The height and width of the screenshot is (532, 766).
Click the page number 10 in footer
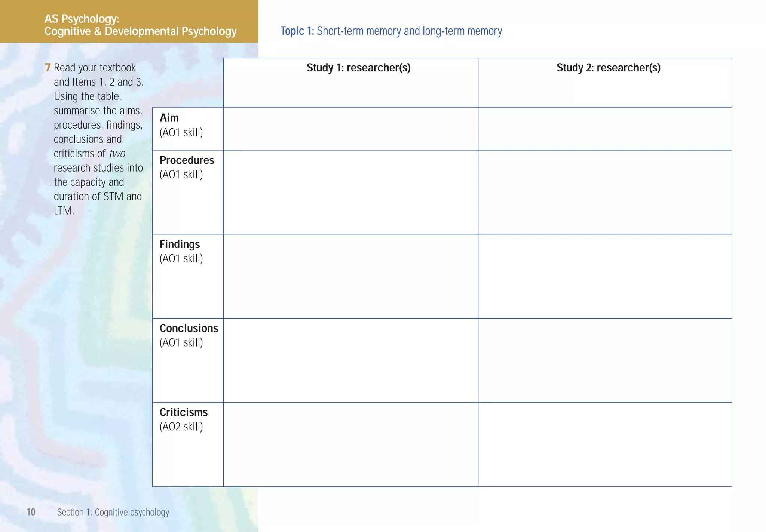[x=31, y=512]
